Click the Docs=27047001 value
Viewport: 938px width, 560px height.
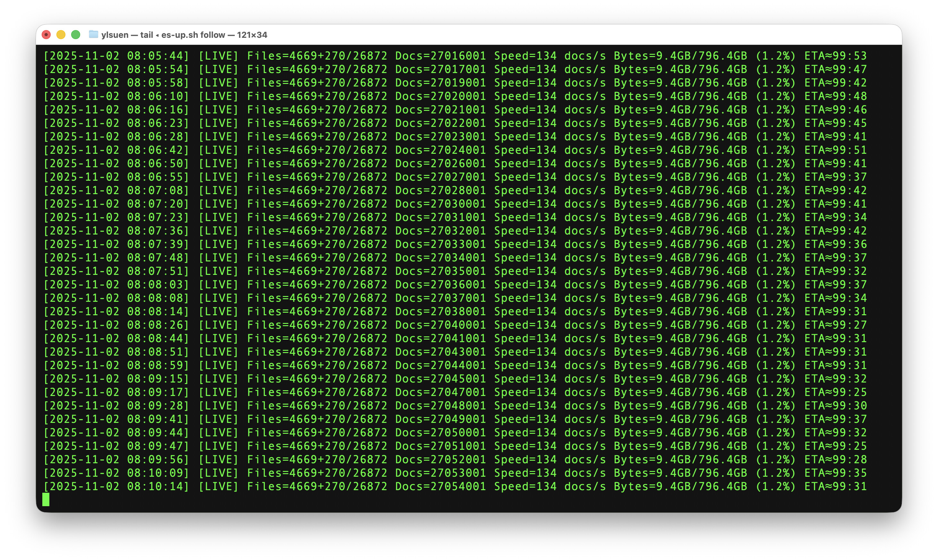440,392
